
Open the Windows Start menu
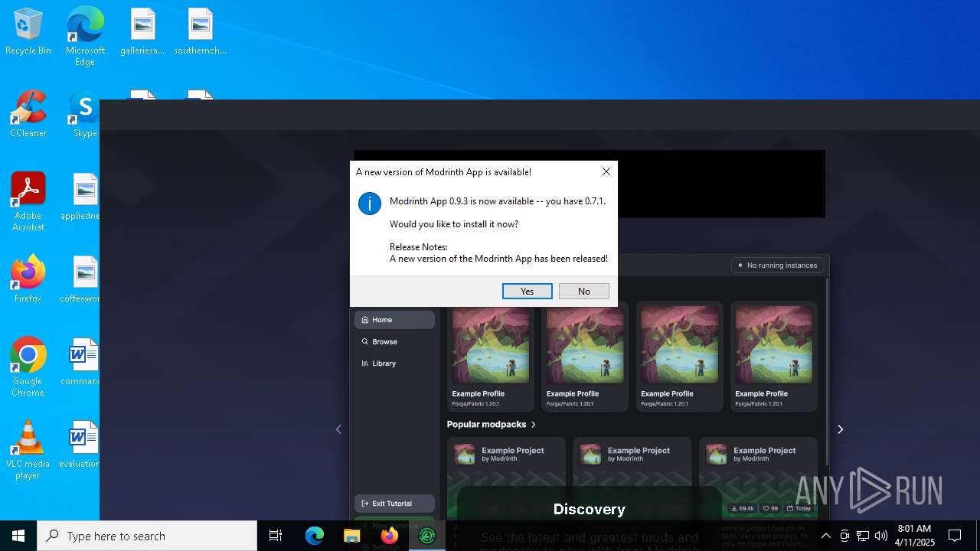(18, 536)
